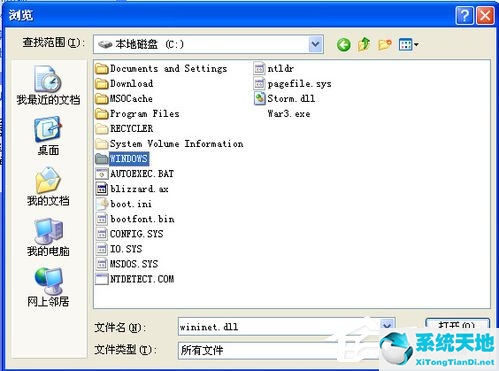Select the boot.ini file
This screenshot has width=499, height=371.
pos(124,204)
